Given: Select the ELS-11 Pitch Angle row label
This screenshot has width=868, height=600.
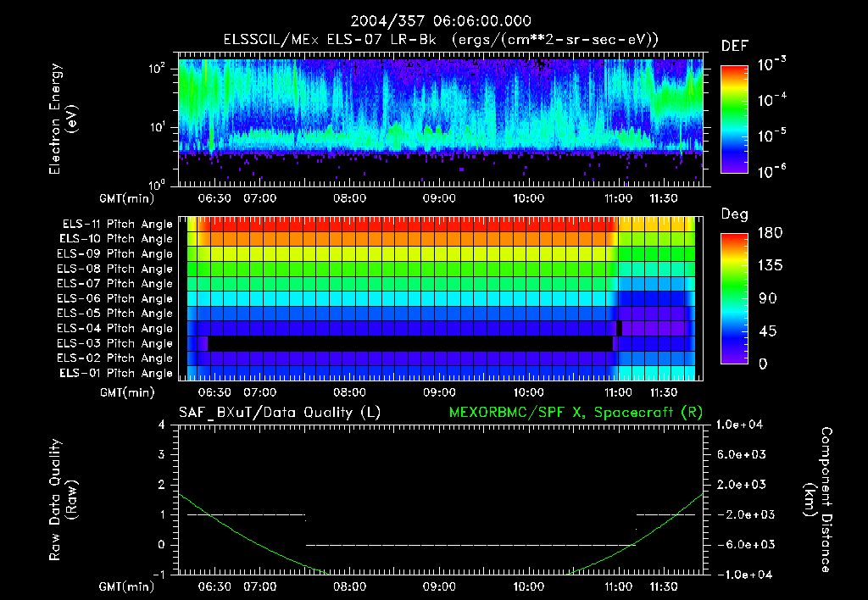Looking at the screenshot, I should tap(117, 225).
